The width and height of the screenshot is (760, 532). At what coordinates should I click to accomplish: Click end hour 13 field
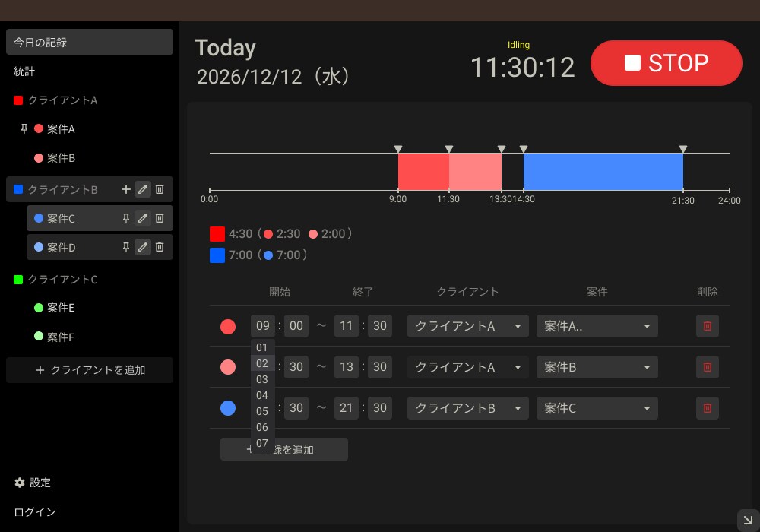point(346,367)
